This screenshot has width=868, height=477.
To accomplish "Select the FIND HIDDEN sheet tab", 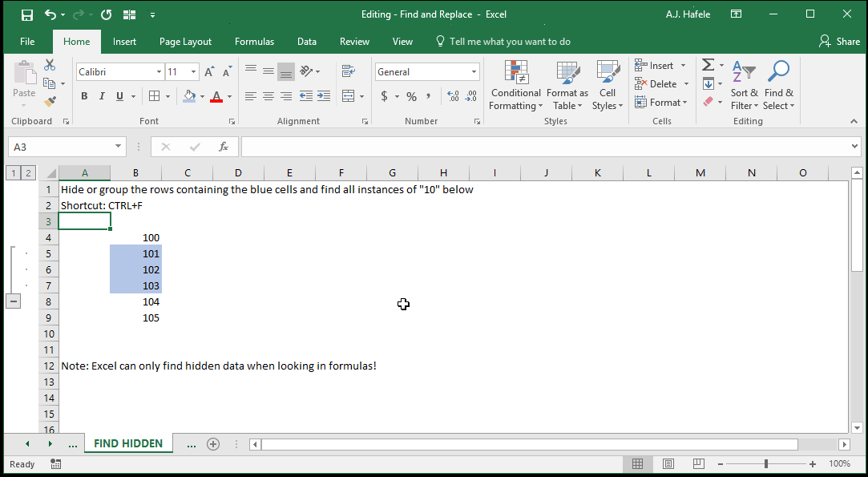I will pyautogui.click(x=128, y=443).
